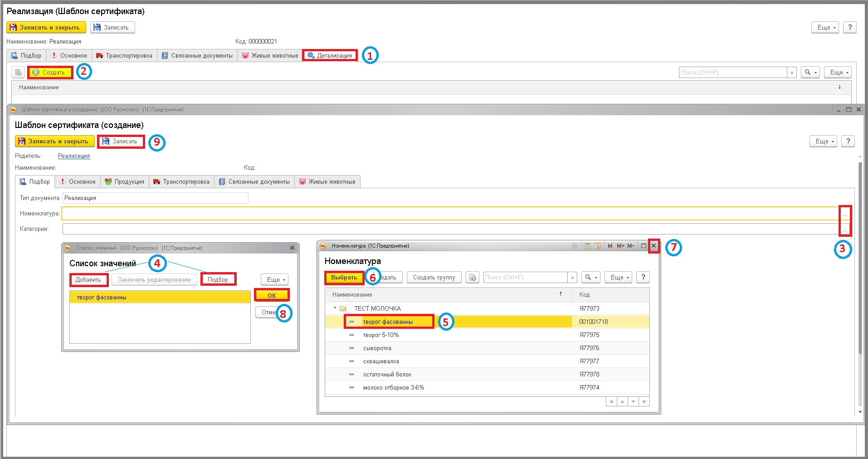This screenshot has height=459, width=868.
Task: Clear Номенклатура search field
Action: 572,278
